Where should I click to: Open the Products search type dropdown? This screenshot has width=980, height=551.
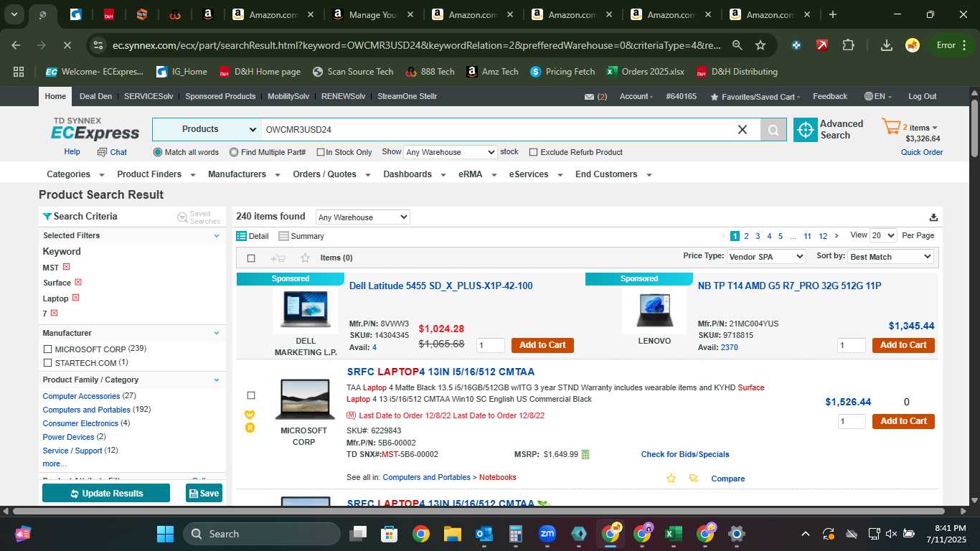pos(206,130)
